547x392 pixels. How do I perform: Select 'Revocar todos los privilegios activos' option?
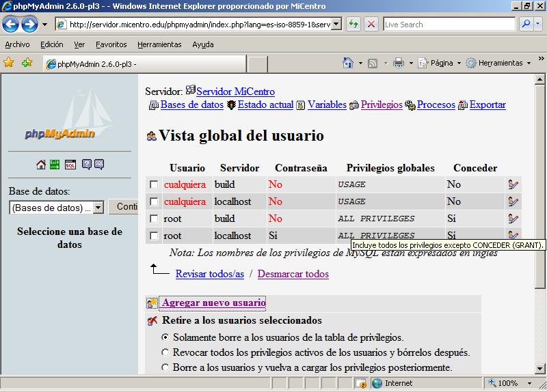pos(165,352)
